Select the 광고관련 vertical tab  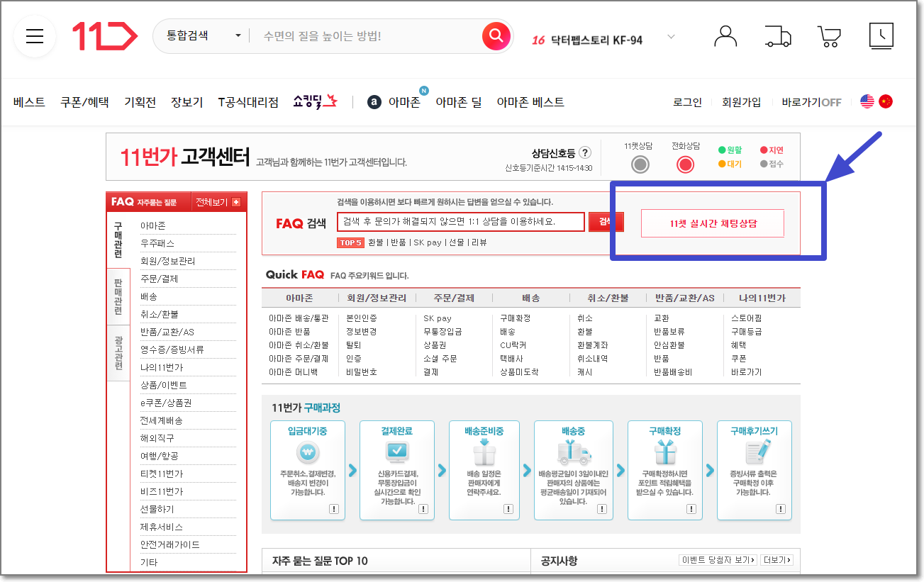coord(118,352)
